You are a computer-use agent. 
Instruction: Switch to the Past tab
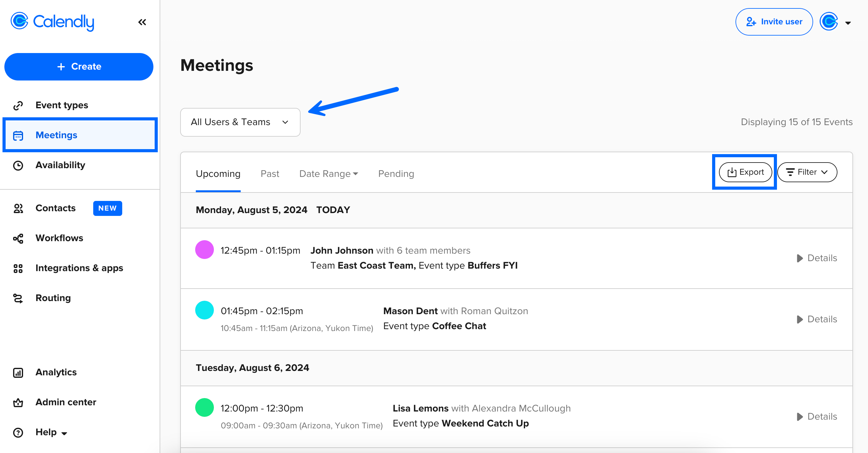[270, 173]
